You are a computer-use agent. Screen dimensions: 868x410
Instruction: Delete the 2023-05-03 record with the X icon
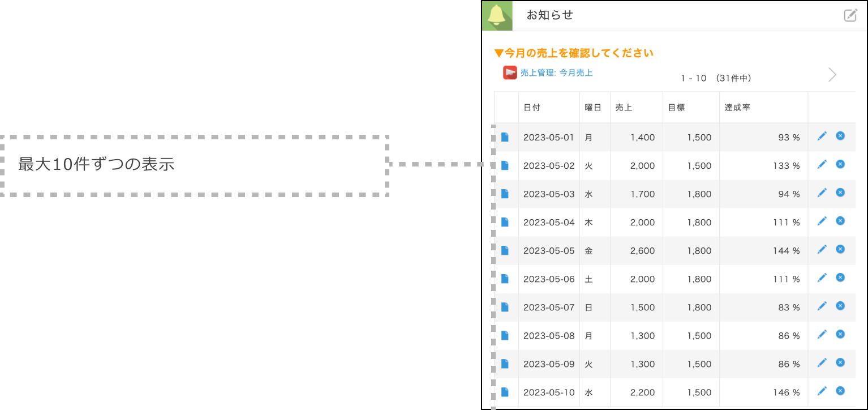(x=840, y=193)
